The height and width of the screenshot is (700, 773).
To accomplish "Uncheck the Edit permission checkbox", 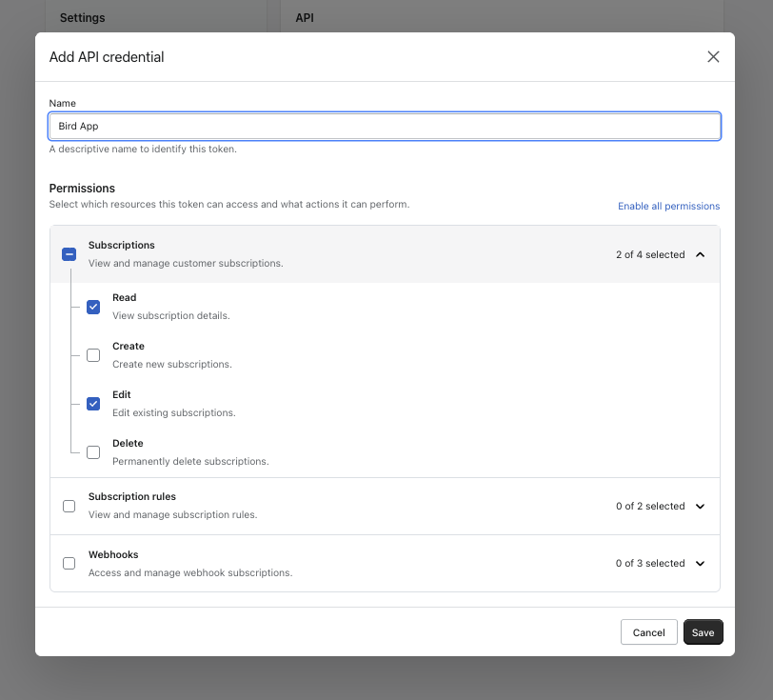I will click(x=93, y=404).
